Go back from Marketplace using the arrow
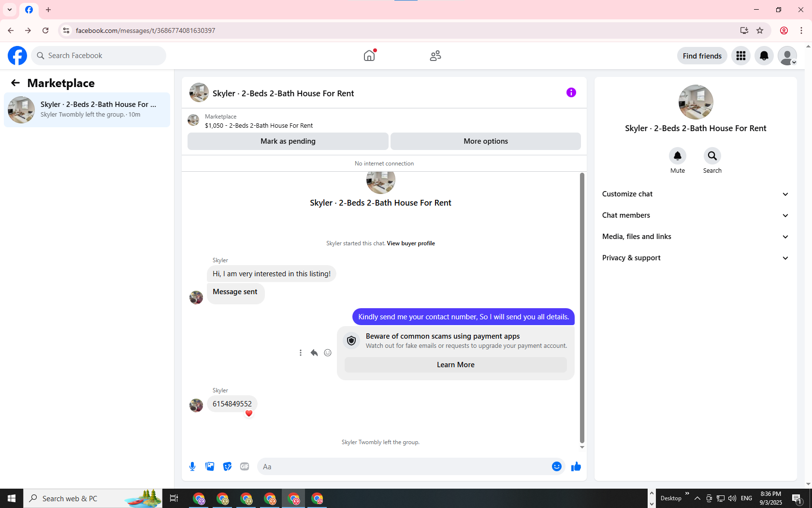This screenshot has height=508, width=812. coord(15,83)
